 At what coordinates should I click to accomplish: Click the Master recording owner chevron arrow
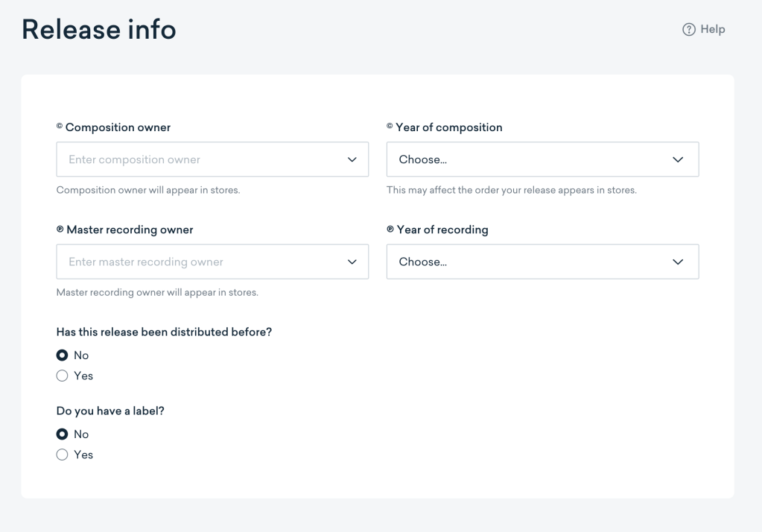click(352, 262)
